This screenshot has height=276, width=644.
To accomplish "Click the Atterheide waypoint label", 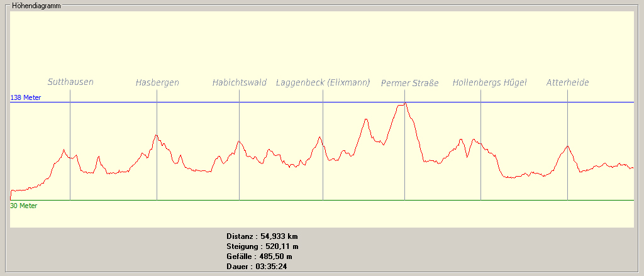I will (x=567, y=82).
